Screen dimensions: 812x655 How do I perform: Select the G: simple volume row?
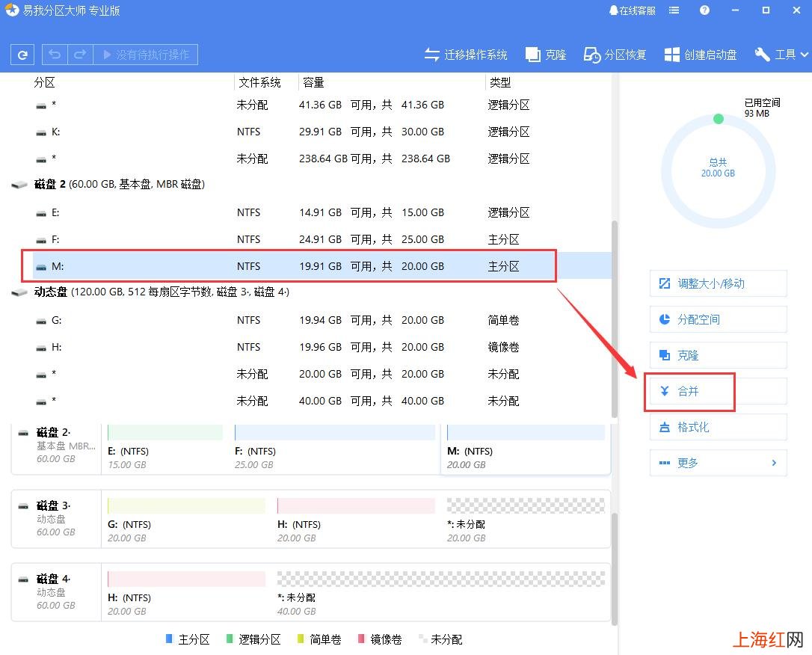(x=321, y=320)
